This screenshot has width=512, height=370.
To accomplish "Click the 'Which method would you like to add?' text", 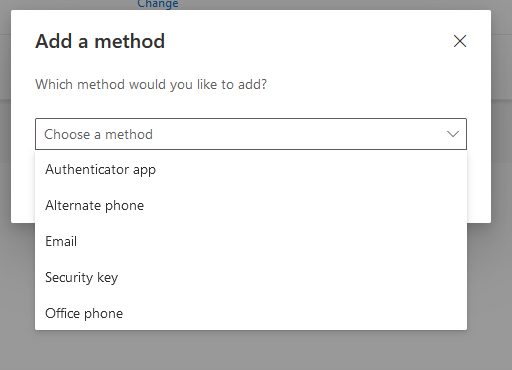I will (151, 84).
